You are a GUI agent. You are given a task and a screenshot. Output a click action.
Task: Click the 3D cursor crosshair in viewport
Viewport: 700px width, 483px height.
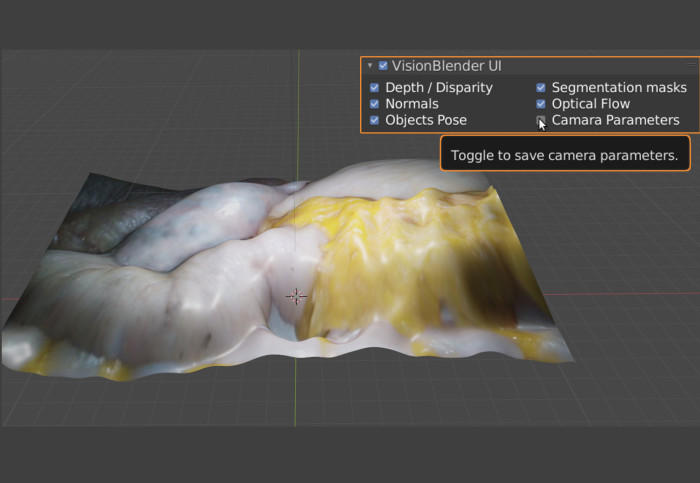pyautogui.click(x=296, y=296)
